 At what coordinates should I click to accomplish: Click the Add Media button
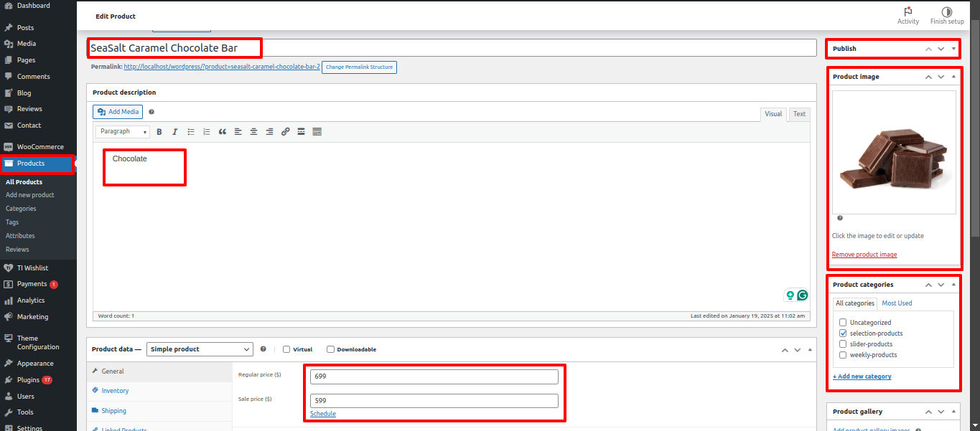(x=118, y=112)
